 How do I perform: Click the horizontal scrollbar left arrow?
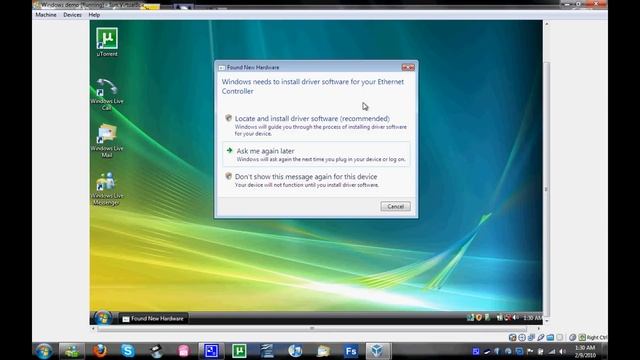pyautogui.click(x=93, y=328)
